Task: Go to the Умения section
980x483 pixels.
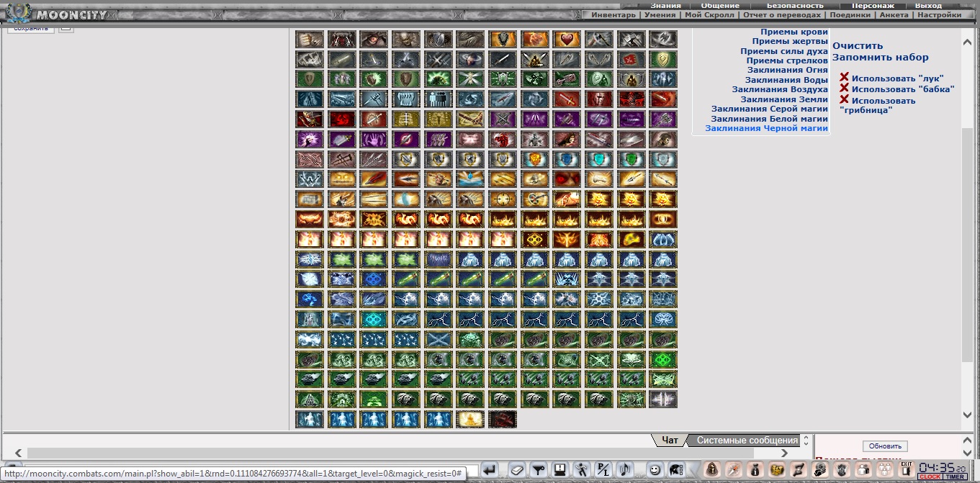Action: [660, 14]
